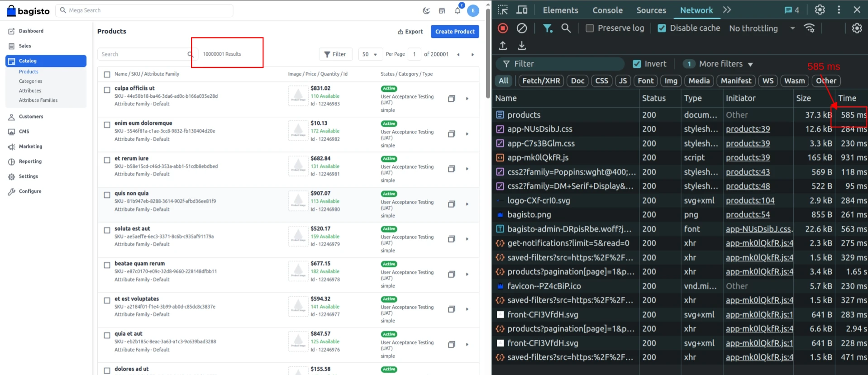Viewport: 868px width, 375px height.
Task: Uncheck the Invert filter checkbox
Action: pyautogui.click(x=637, y=64)
